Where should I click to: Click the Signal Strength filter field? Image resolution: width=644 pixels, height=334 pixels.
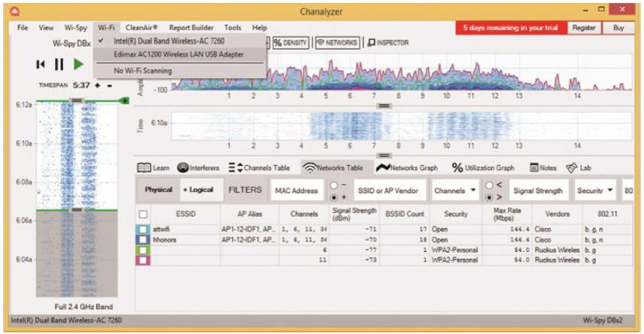point(539,191)
